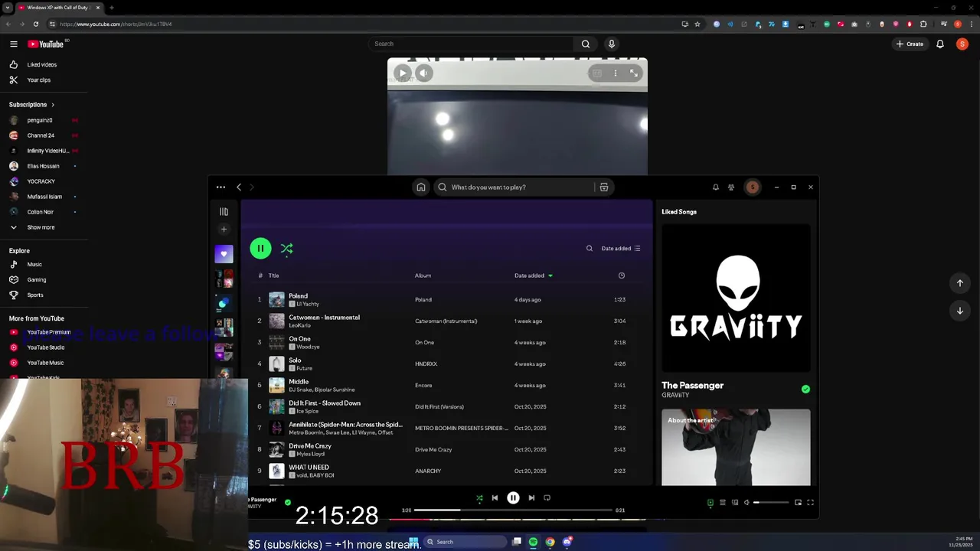Sort by Title column header

[x=273, y=275]
